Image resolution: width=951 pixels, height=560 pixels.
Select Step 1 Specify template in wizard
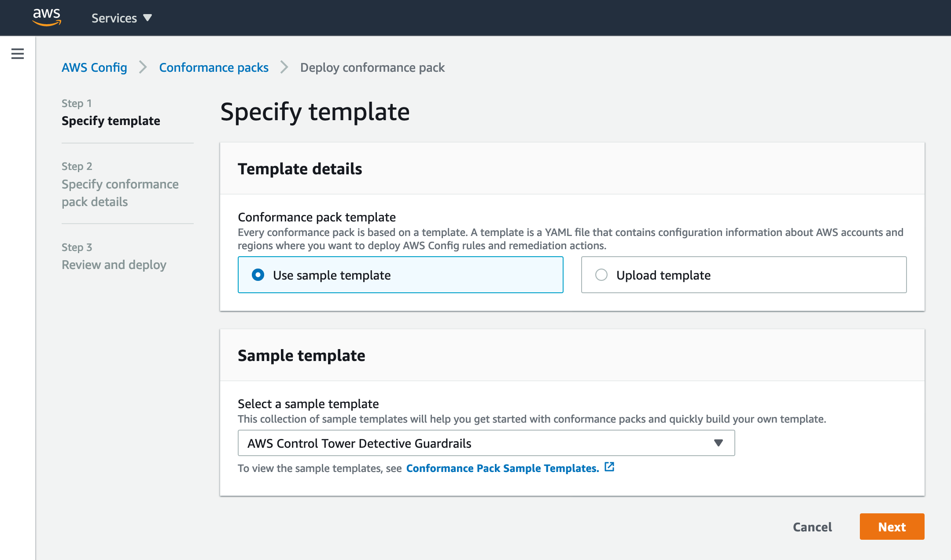tap(111, 121)
